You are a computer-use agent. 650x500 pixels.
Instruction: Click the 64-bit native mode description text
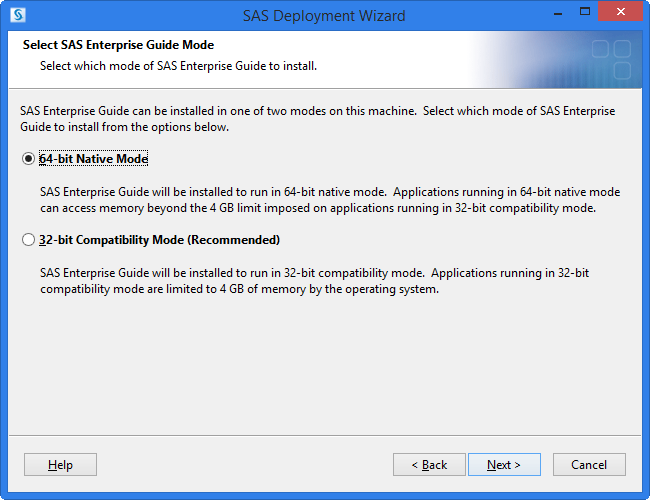330,199
